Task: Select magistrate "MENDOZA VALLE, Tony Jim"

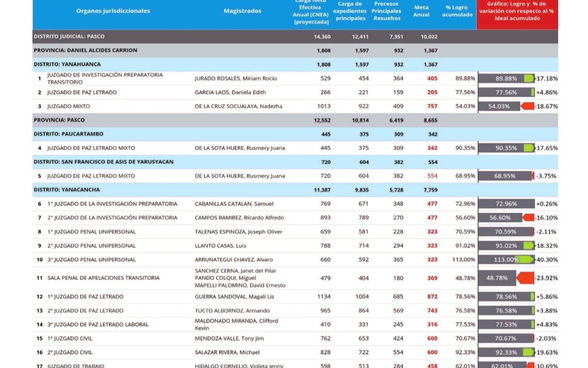Action: pyautogui.click(x=230, y=339)
